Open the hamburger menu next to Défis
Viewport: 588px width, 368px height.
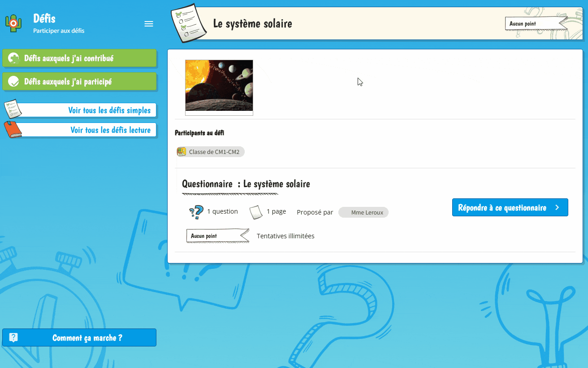pos(149,24)
